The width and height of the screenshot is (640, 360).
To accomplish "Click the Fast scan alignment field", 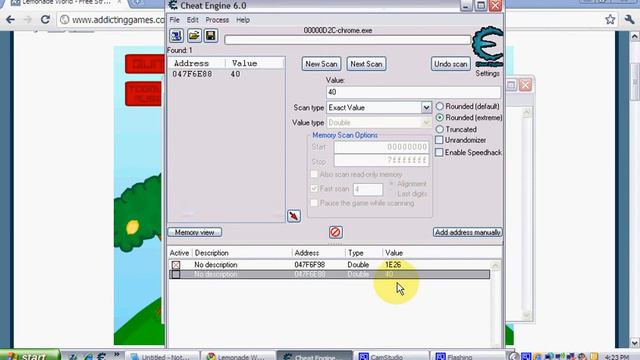I will (x=368, y=189).
